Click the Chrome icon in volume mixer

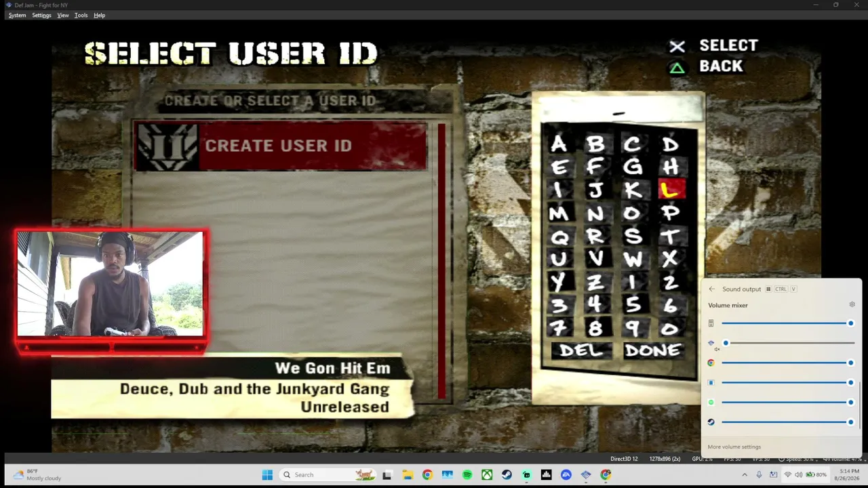(711, 363)
